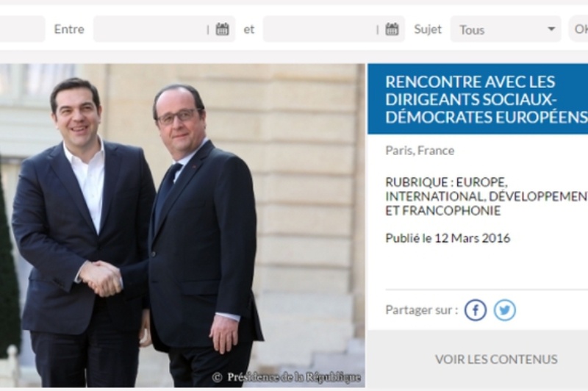This screenshot has width=588, height=391.
Task: Open the calendar picker for the start date
Action: click(223, 29)
